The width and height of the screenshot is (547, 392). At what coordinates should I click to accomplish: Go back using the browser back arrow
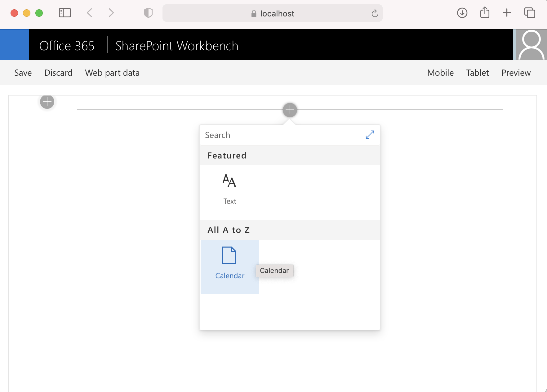click(x=90, y=13)
